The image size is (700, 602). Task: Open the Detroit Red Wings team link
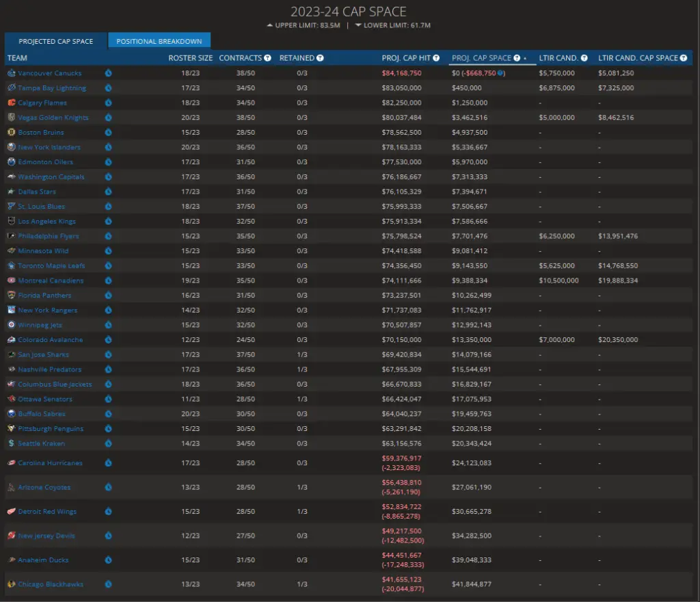(x=47, y=511)
